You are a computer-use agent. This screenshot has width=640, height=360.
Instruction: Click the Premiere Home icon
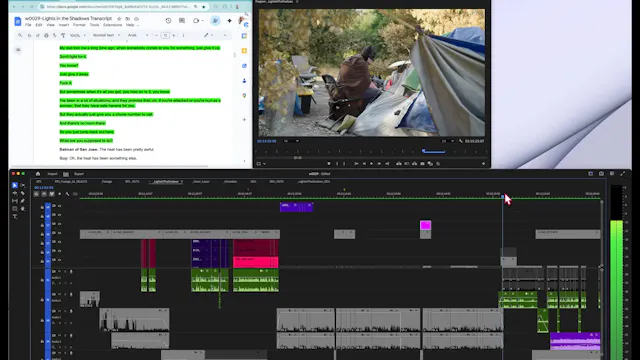[38, 174]
